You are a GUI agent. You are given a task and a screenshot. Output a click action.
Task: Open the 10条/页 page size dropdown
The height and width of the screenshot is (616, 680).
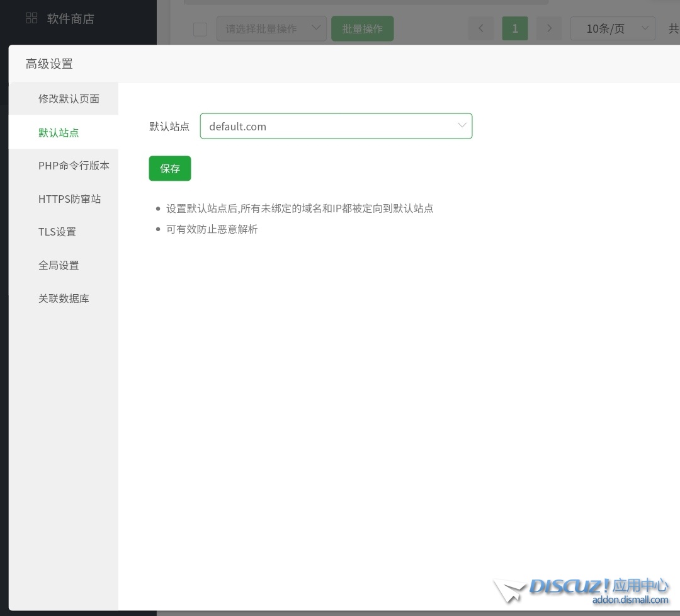pos(613,28)
